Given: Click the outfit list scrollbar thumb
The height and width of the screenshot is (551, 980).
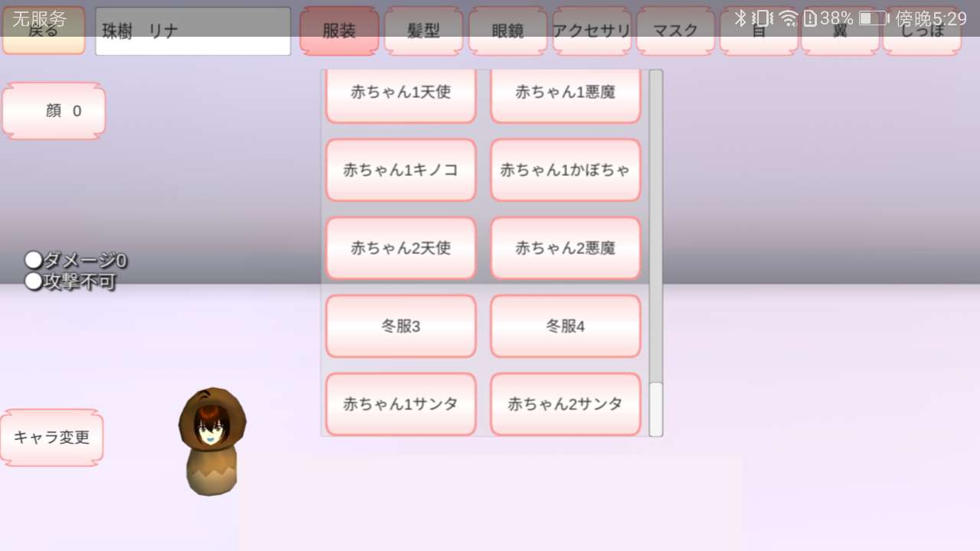Looking at the screenshot, I should coord(656,409).
